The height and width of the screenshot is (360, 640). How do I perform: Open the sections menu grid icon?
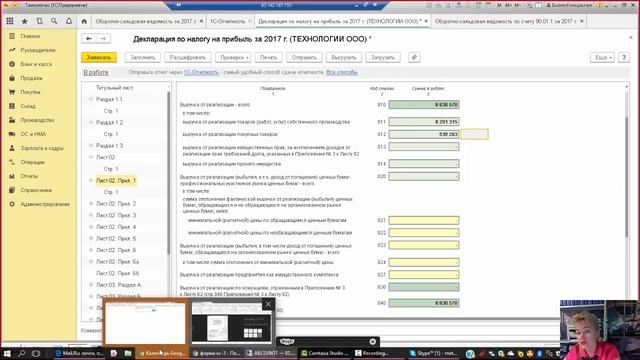tap(10, 21)
